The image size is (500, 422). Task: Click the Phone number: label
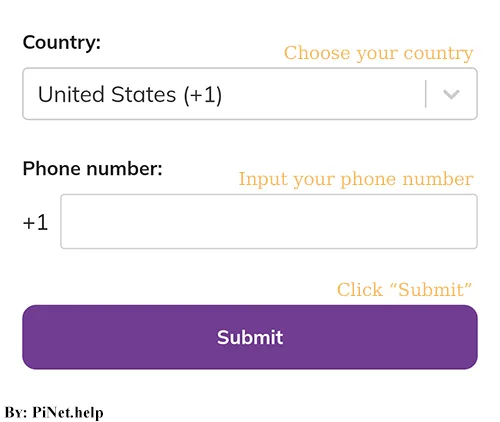coord(93,168)
